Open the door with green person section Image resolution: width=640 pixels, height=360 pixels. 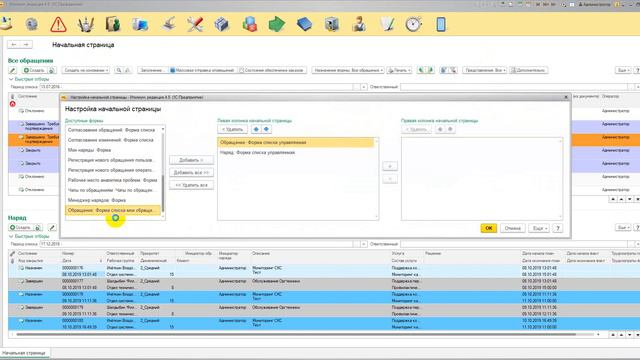point(113,24)
